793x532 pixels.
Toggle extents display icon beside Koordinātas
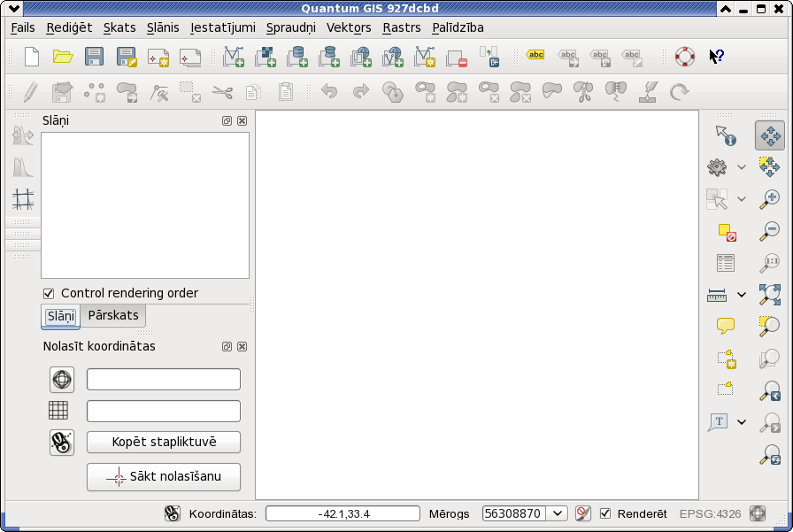point(172,513)
